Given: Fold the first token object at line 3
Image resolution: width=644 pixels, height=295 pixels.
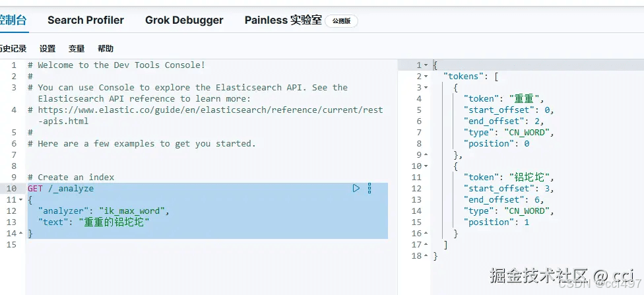Looking at the screenshot, I should coord(426,88).
